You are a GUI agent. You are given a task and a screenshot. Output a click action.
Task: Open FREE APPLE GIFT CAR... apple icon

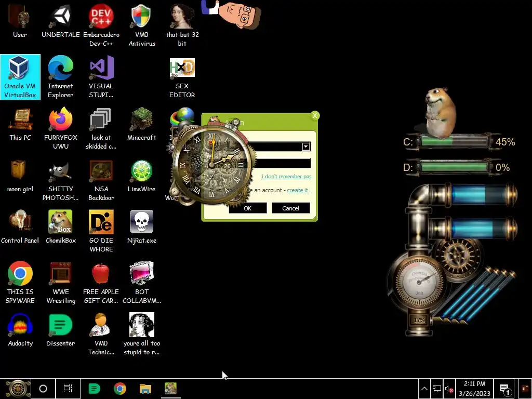101,283
